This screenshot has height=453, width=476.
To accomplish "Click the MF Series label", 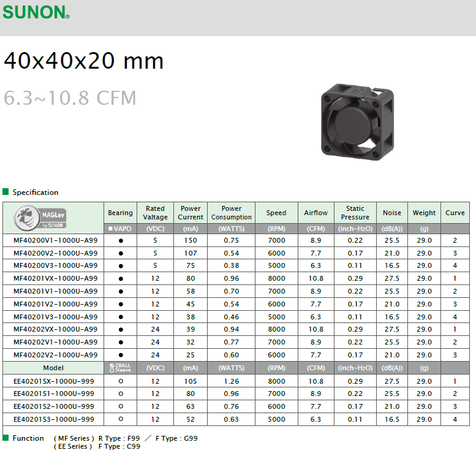I will (74, 438).
